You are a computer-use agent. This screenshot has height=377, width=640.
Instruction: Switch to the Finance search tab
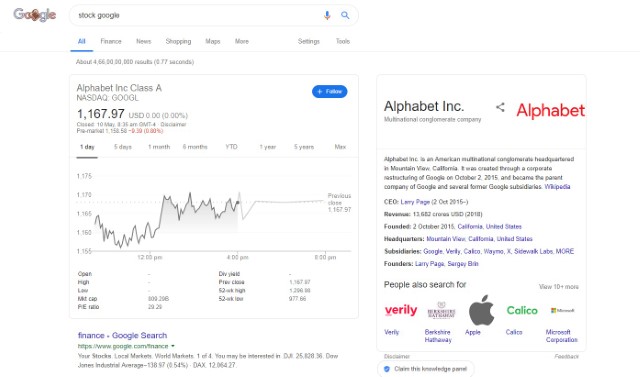[x=111, y=41]
